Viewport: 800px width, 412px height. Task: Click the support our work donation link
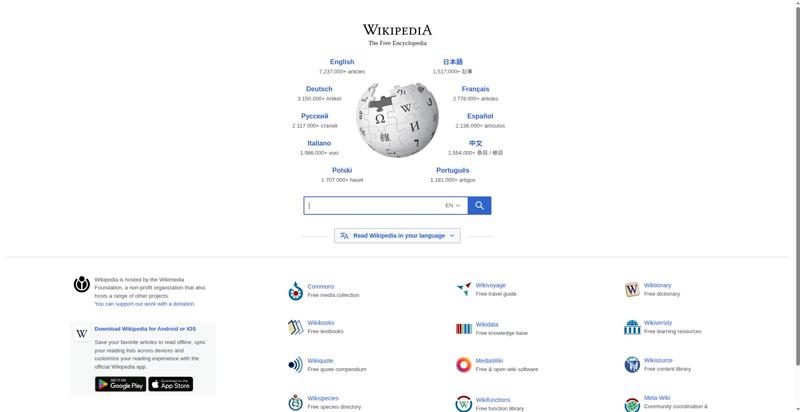coord(144,304)
